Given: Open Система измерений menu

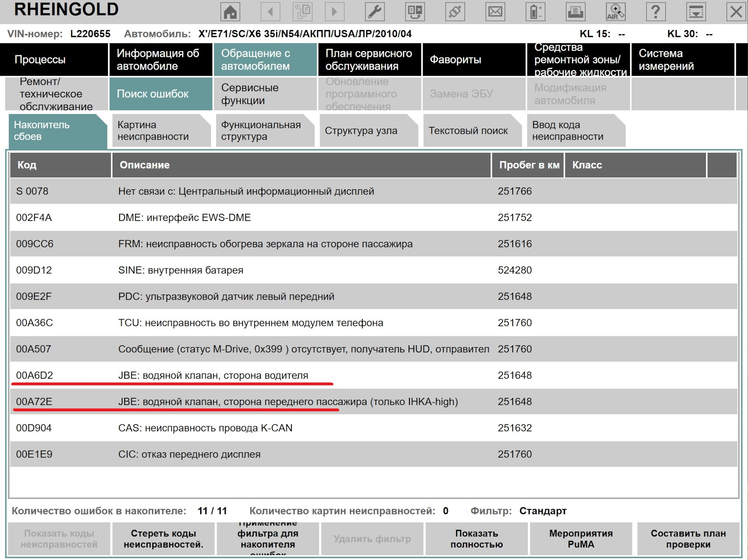Looking at the screenshot, I should click(x=683, y=60).
